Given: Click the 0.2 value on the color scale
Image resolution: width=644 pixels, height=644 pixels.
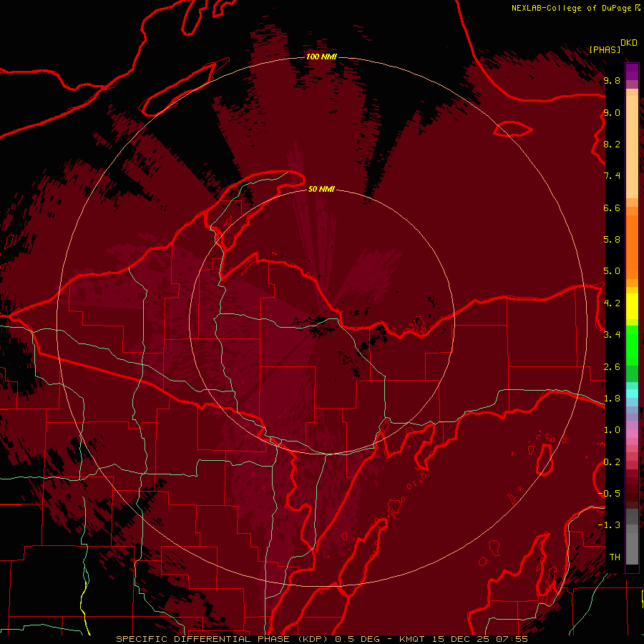Looking at the screenshot, I should point(612,462).
